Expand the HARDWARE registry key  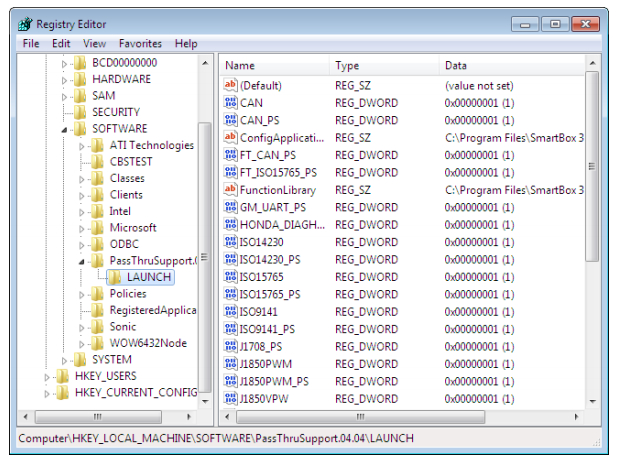[x=65, y=79]
